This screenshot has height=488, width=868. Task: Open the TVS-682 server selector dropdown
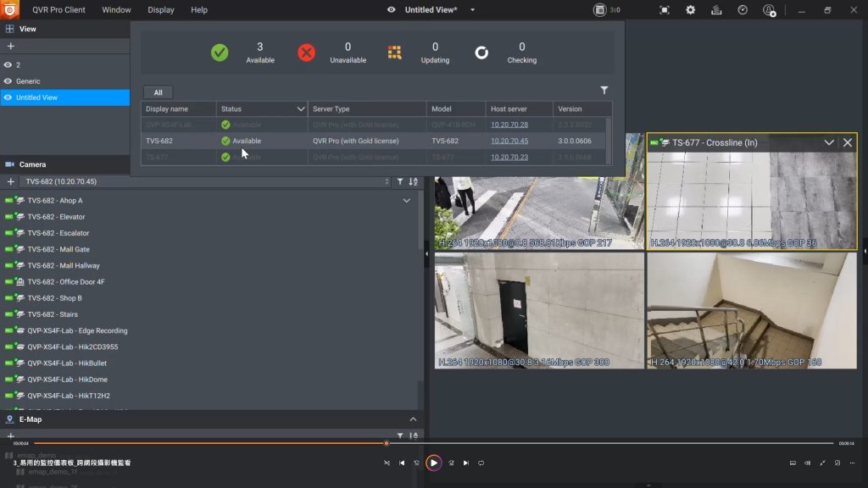pos(206,181)
